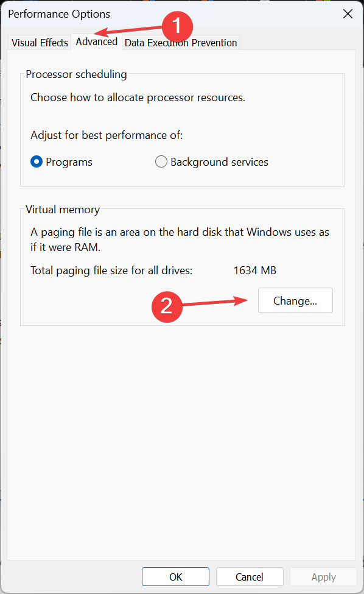This screenshot has width=364, height=594.
Task: Open the virtual memory Change... button
Action: click(x=295, y=300)
